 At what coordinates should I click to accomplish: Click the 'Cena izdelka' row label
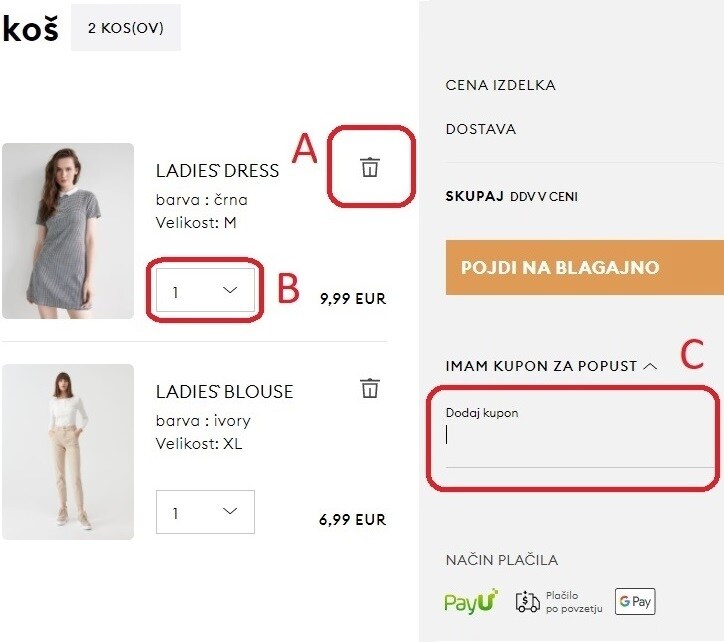click(499, 85)
